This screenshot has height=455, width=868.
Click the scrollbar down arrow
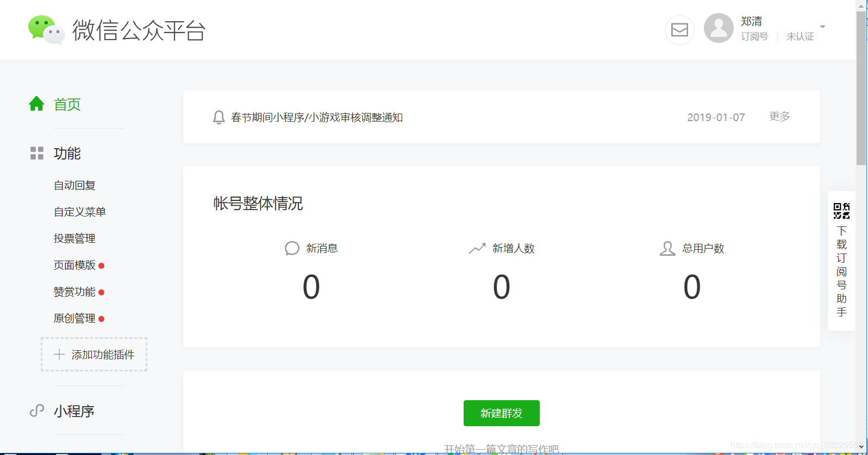[861, 447]
